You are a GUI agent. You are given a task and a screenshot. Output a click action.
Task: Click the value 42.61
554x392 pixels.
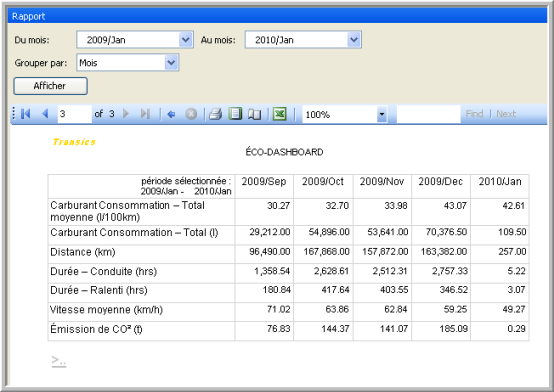coord(514,206)
